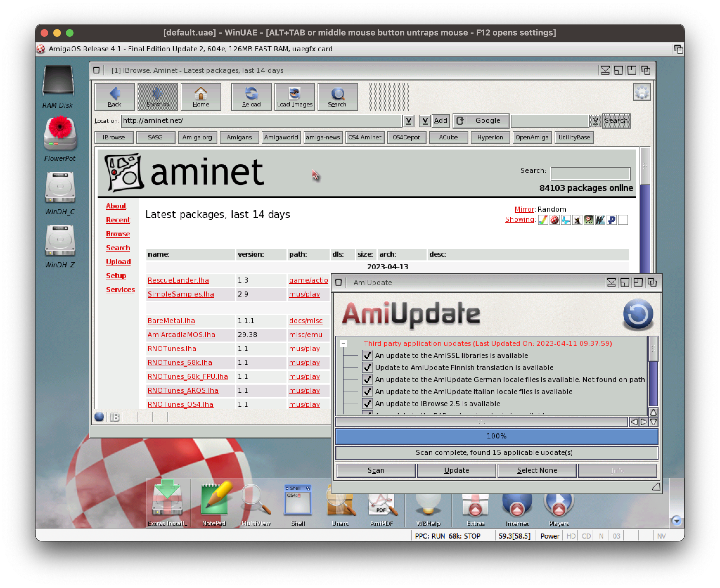The image size is (720, 588).
Task: Click the blue globe status icon in IBrowse
Action: (x=99, y=417)
